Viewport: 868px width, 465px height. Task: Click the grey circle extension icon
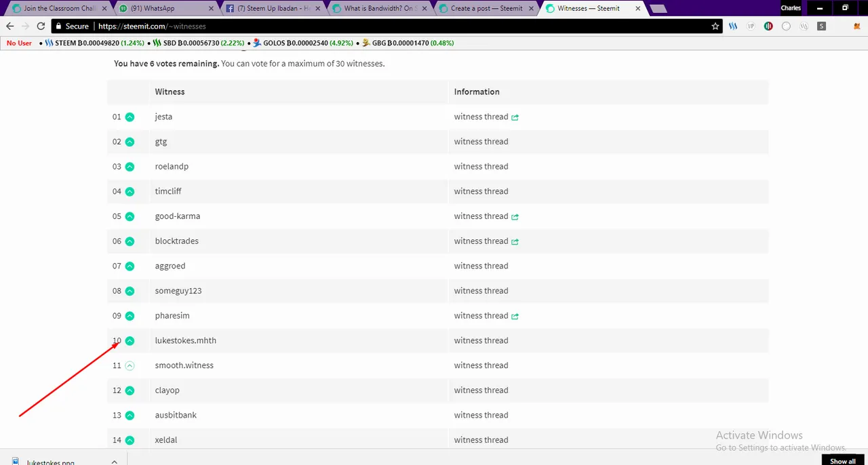[x=786, y=26]
